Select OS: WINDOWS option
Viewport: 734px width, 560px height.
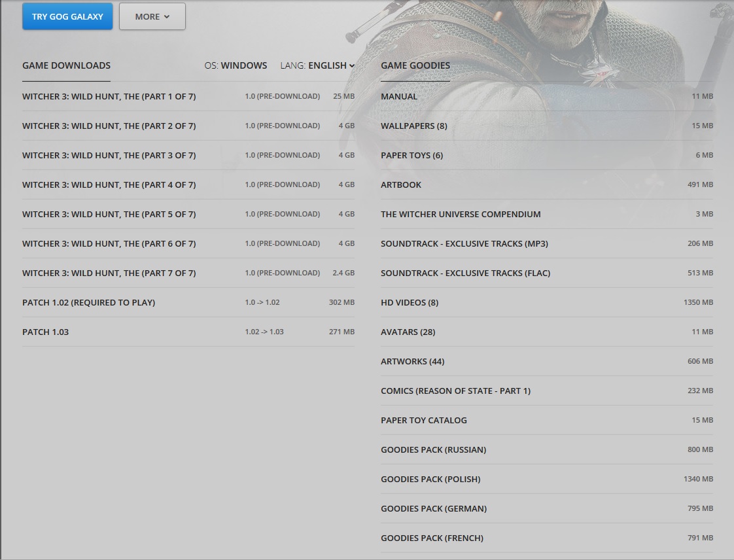click(x=236, y=65)
